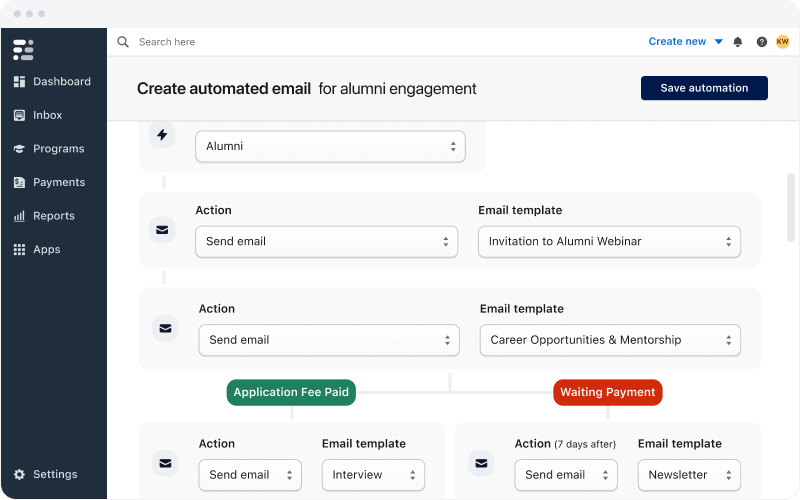Click the Dashboard icon in sidebar
This screenshot has height=500, width=800.
point(19,82)
